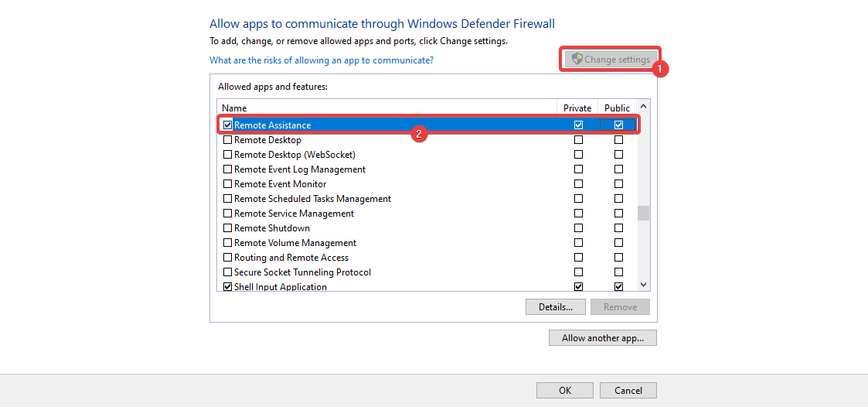Click the Cancel button
The height and width of the screenshot is (407, 868).
628,391
